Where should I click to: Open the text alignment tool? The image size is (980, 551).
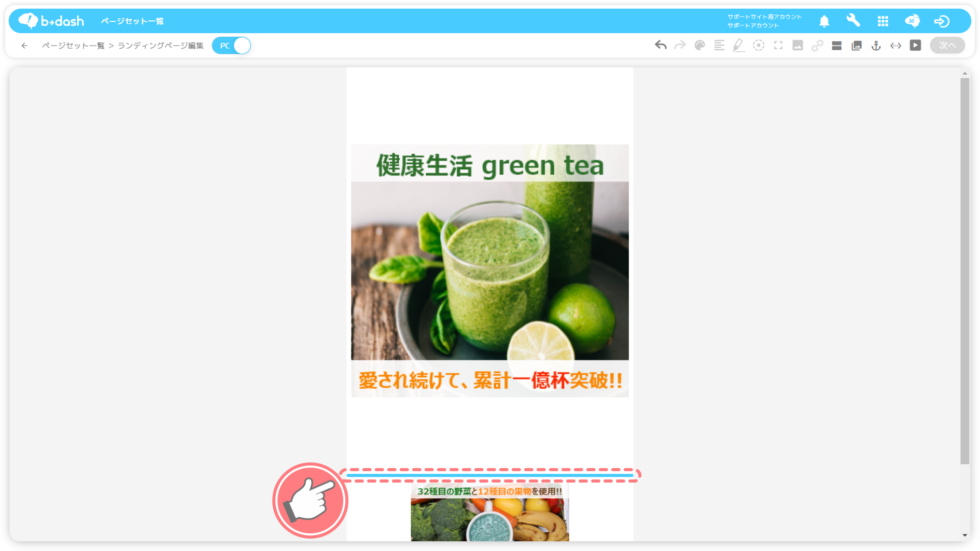[719, 45]
